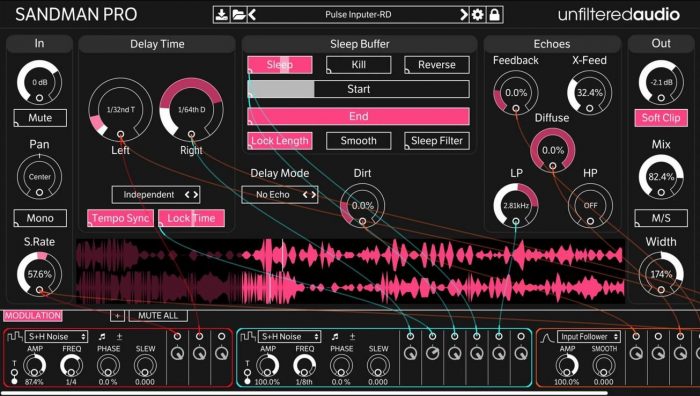
Task: Click the pink waveform buffer display
Action: coord(350,271)
